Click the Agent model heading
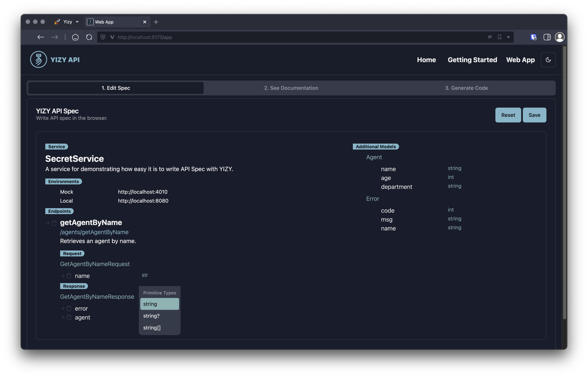Image resolution: width=588 pixels, height=377 pixels. click(x=374, y=157)
